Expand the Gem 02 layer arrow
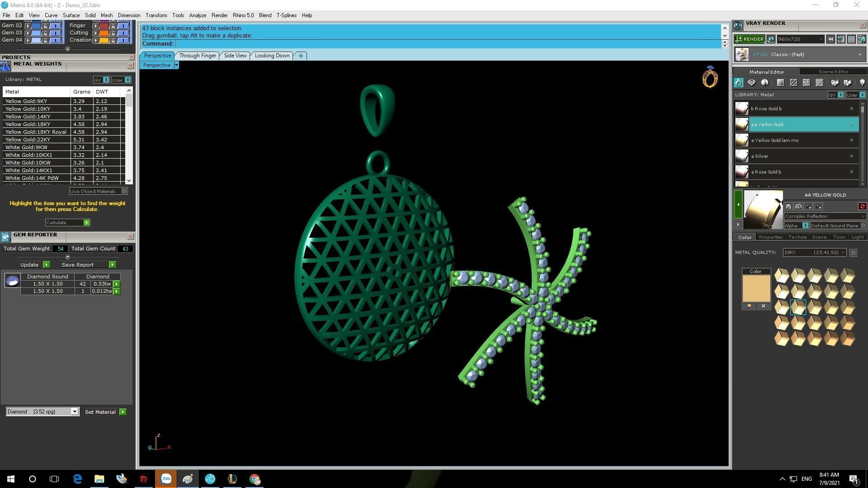868x488 pixels. [28, 26]
